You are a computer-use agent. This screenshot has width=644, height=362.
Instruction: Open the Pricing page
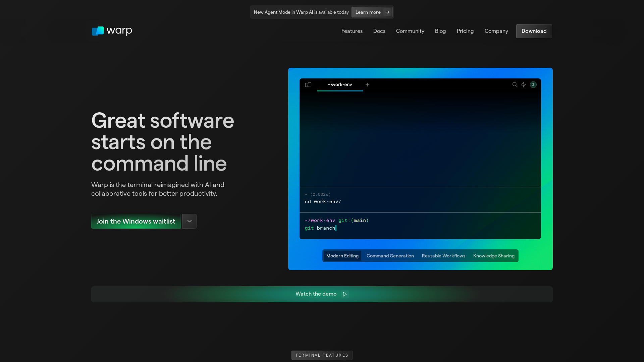465,31
